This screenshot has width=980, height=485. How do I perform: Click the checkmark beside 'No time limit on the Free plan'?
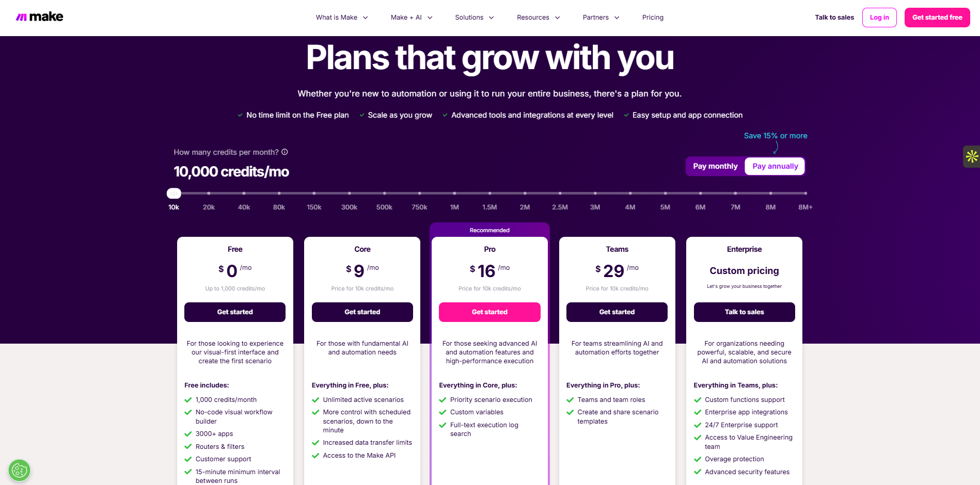(240, 115)
